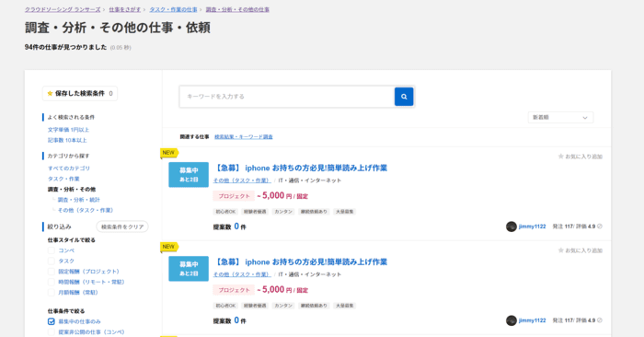
Task: Choose すべてのカテゴリ in category list
Action: click(69, 168)
